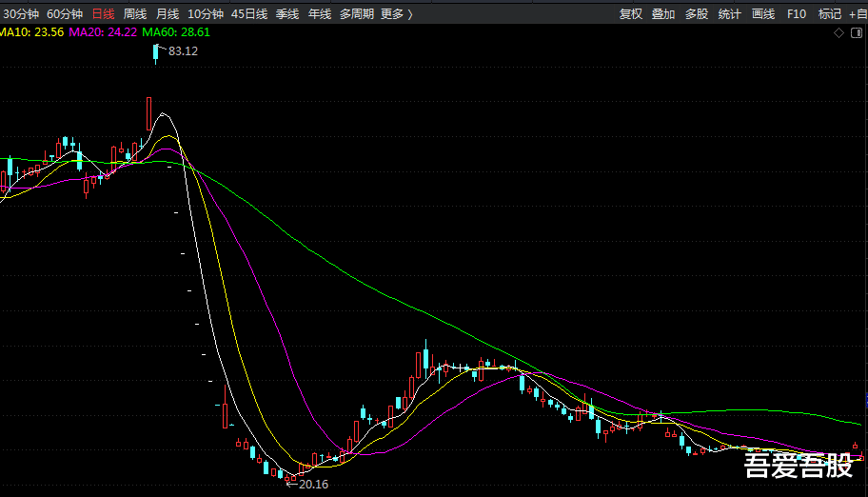This screenshot has height=497, width=868.
Task: Open the 多股 multi-stock view
Action: [x=697, y=14]
